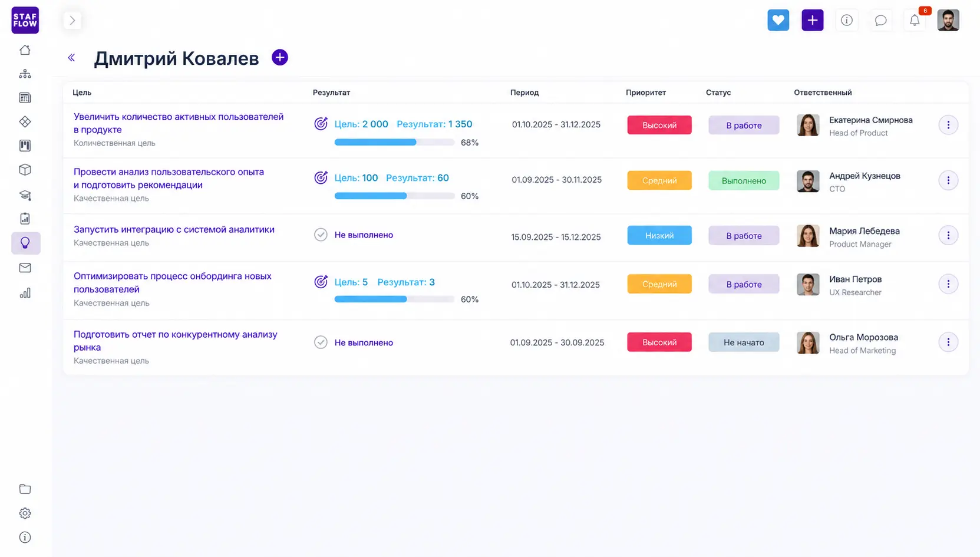
Task: Open the diamond-shaped icon in sidebar
Action: [x=25, y=121]
